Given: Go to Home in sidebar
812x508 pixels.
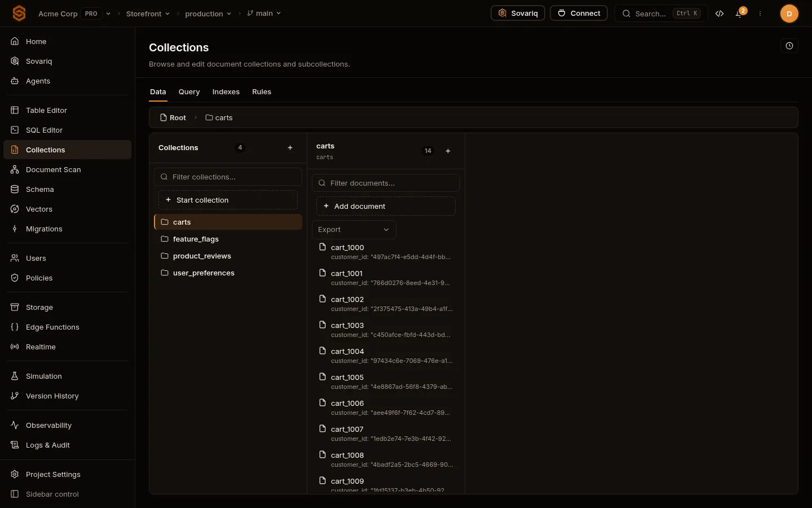Looking at the screenshot, I should click(x=68, y=41).
